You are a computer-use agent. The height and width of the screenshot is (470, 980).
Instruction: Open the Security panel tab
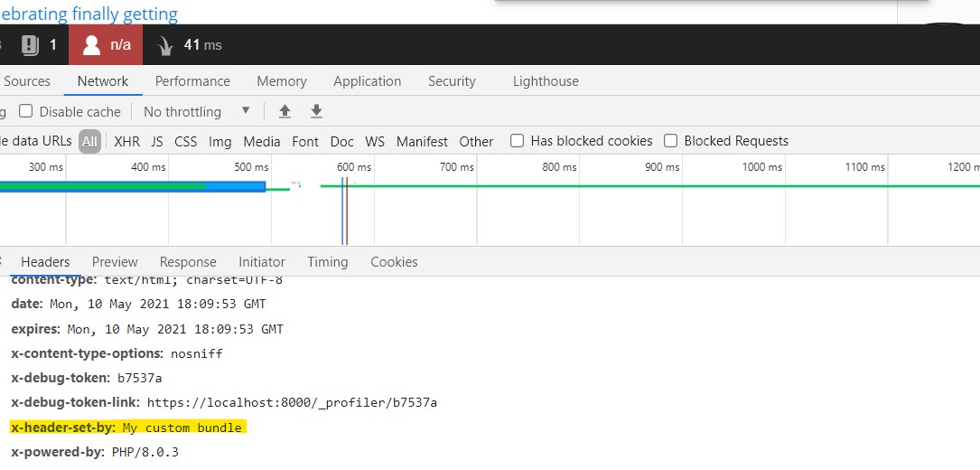[452, 81]
